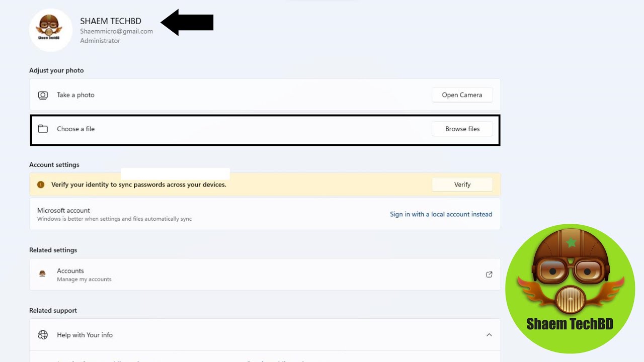Sign in with a local account instead
The height and width of the screenshot is (362, 644).
click(441, 214)
